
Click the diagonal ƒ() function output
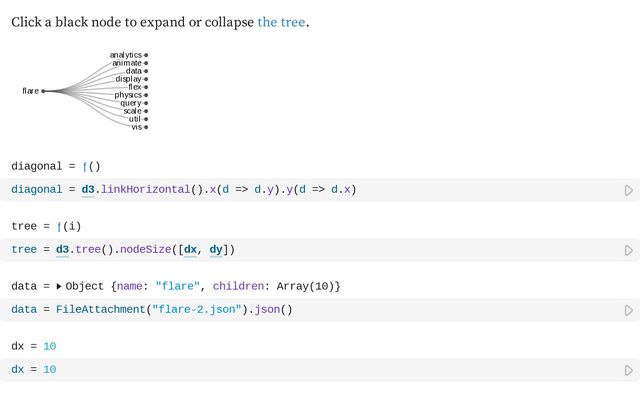pyautogui.click(x=91, y=166)
